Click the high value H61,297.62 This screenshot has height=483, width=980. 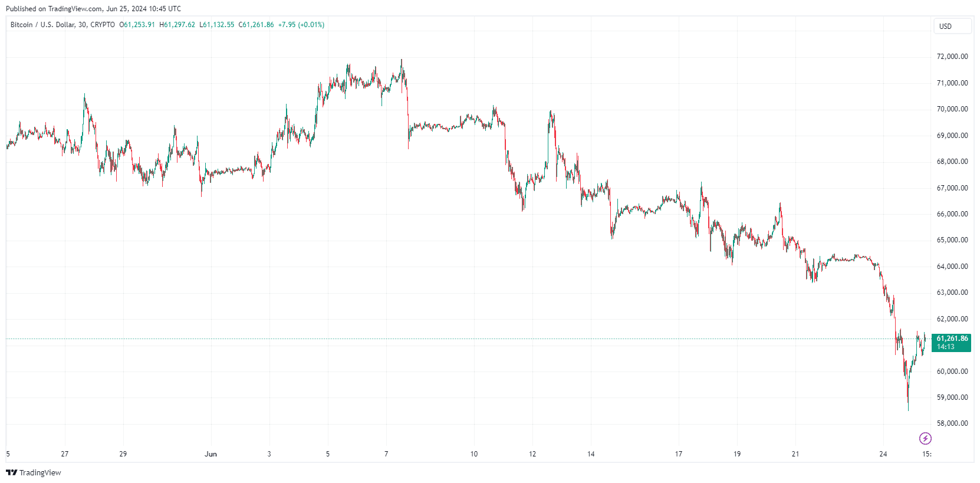[177, 25]
